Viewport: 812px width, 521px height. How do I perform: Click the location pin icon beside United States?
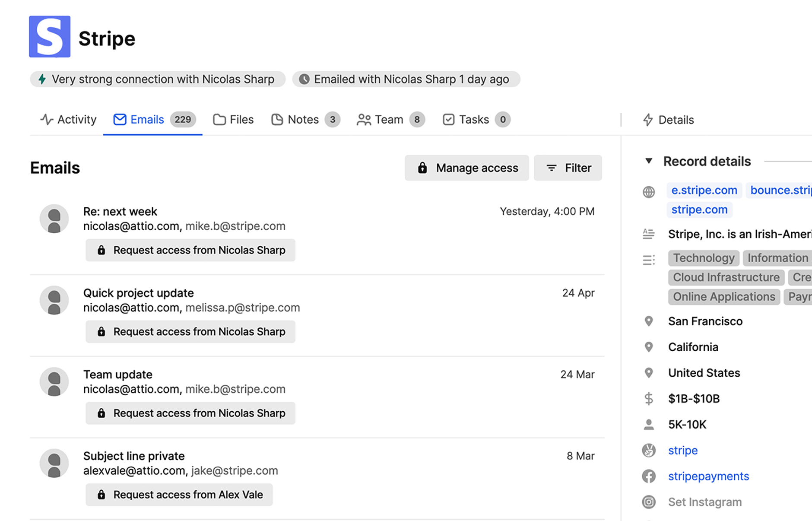[x=649, y=373]
